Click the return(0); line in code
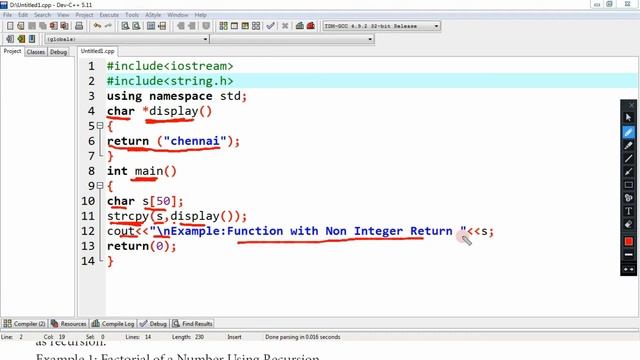Screen dimensions: 640x360 click(x=141, y=246)
